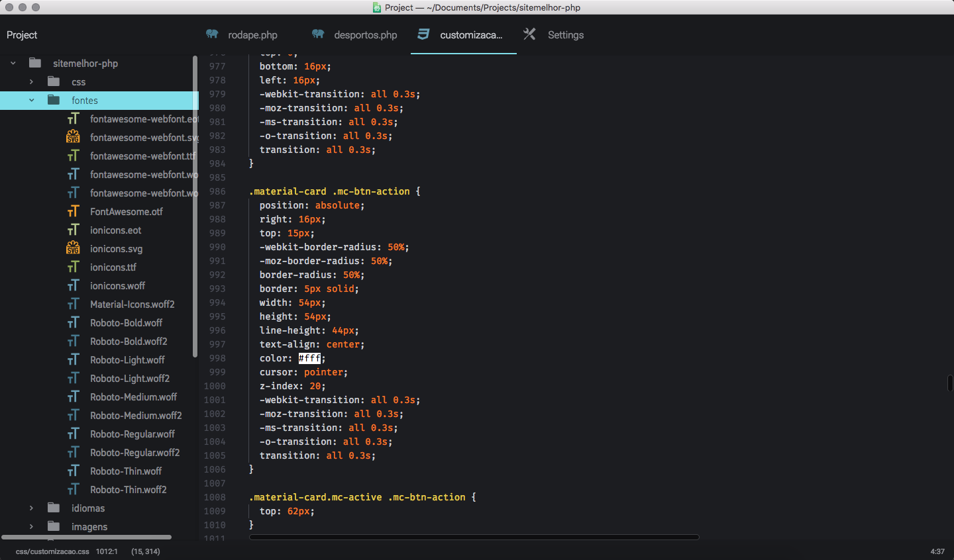Expand the css folder in the tree
The image size is (954, 560).
[31, 81]
